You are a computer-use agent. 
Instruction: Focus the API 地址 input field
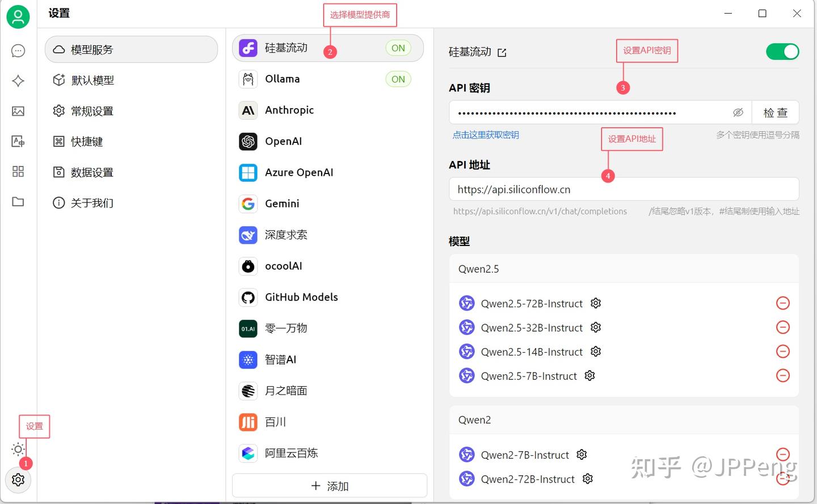[624, 189]
